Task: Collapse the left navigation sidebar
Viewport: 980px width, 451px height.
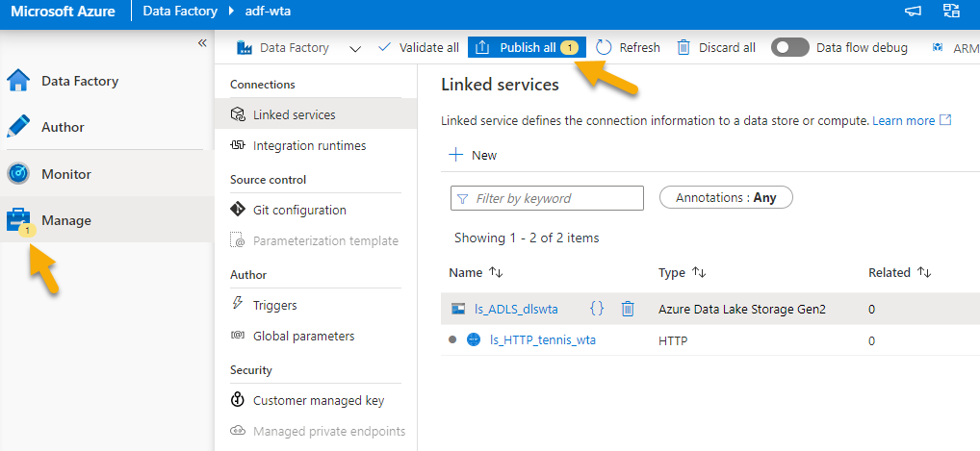Action: [202, 43]
